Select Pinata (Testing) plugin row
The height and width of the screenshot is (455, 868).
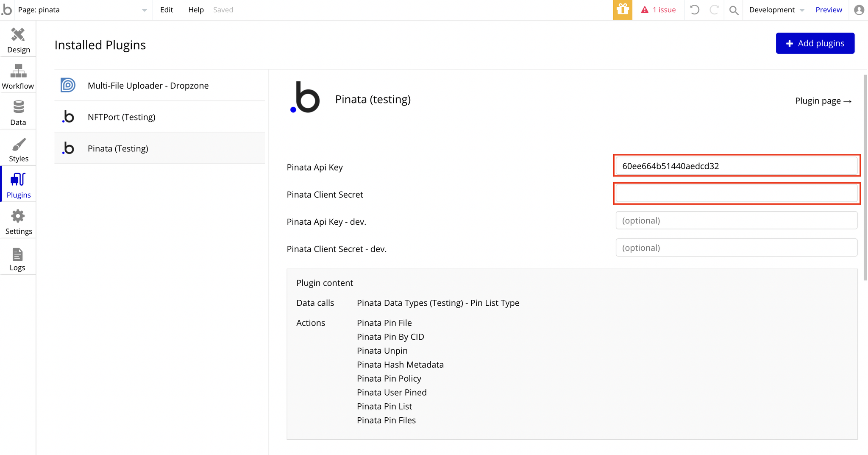point(159,148)
